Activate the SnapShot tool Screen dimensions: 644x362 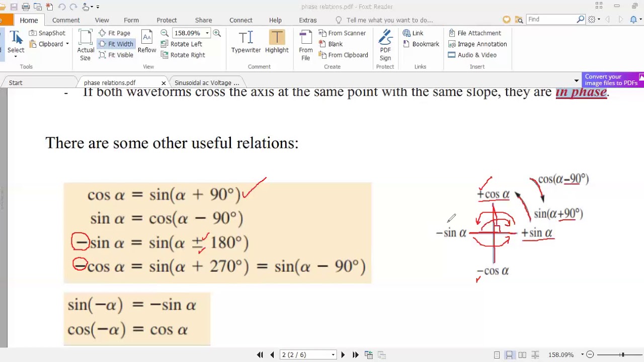coord(47,33)
